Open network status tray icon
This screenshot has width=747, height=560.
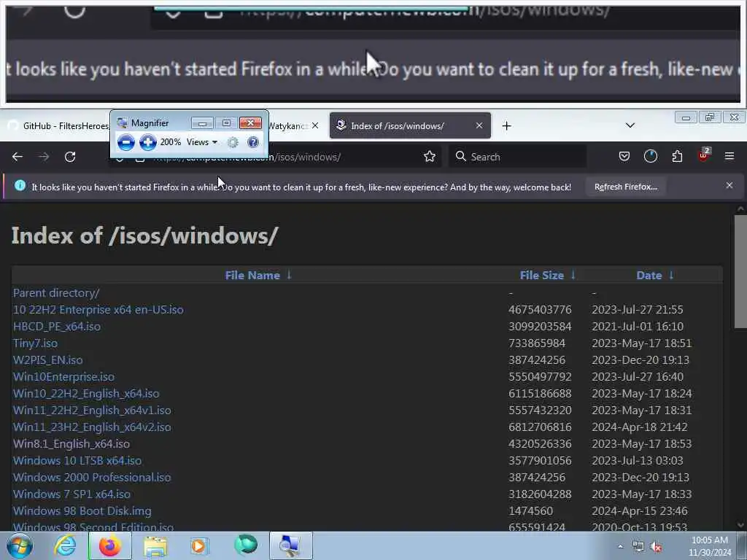(638, 547)
